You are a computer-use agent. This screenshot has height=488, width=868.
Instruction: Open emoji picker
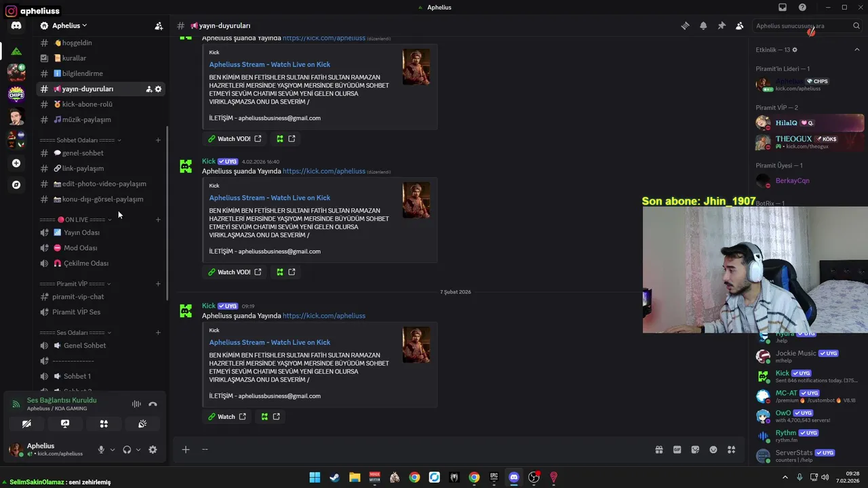tap(713, 449)
